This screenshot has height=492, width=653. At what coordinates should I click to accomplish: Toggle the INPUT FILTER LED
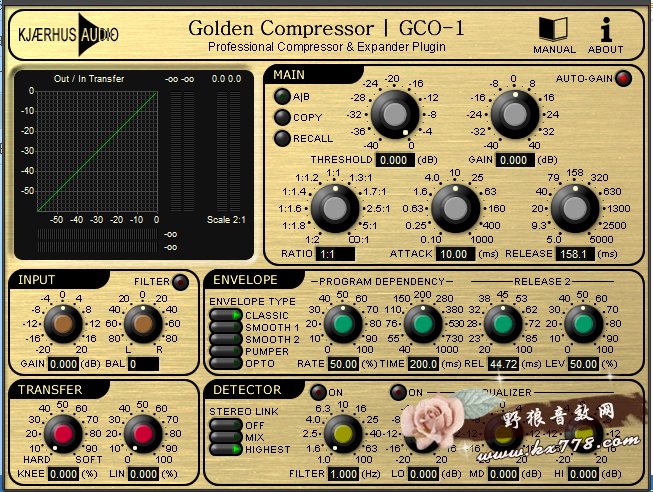click(180, 282)
